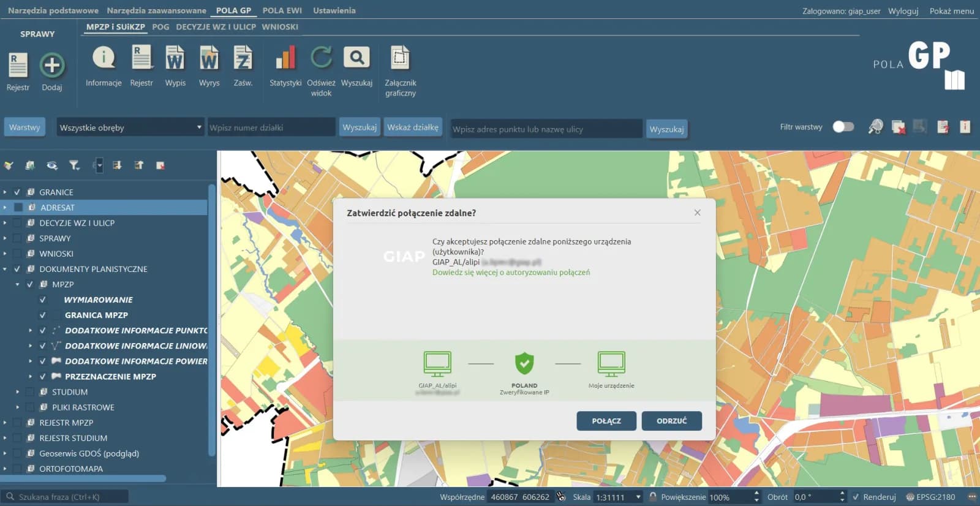Open the Statystyki chart icon
The width and height of the screenshot is (980, 506).
click(285, 58)
